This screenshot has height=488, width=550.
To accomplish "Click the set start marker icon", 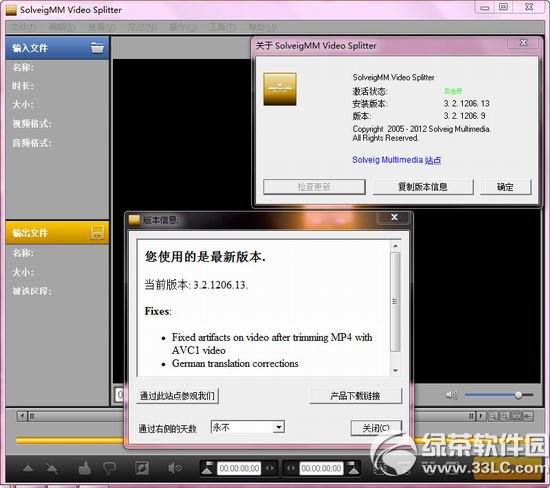I will pos(208,468).
